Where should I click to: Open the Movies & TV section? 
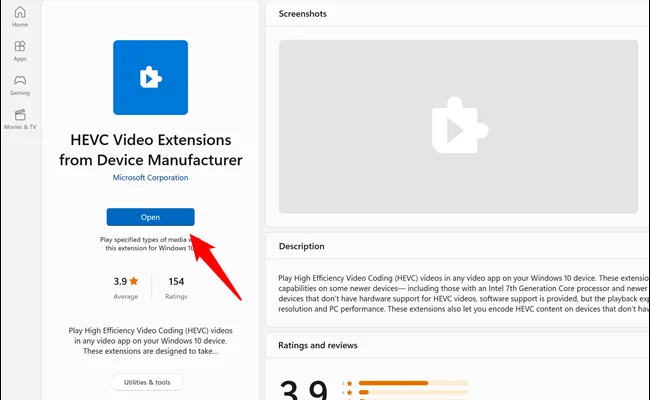[x=20, y=119]
